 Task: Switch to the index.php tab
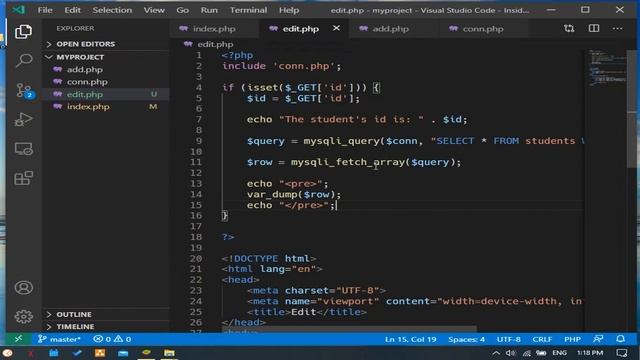(214, 29)
